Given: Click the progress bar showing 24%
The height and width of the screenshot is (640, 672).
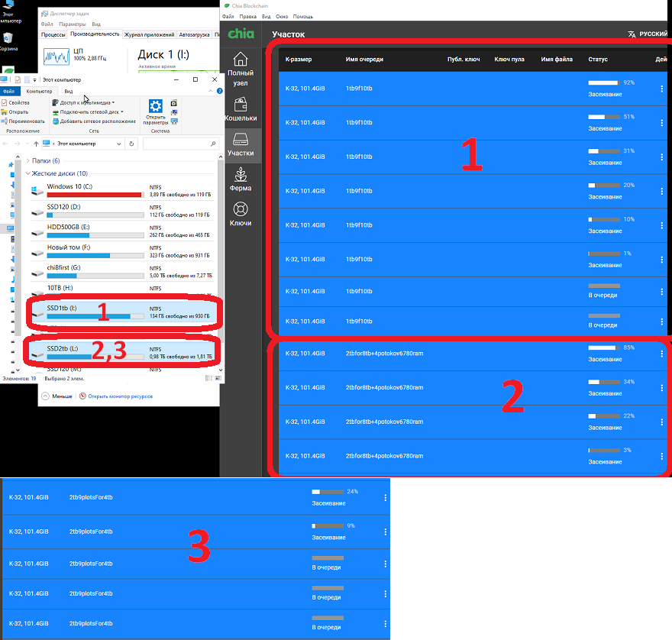Looking at the screenshot, I should tap(328, 492).
